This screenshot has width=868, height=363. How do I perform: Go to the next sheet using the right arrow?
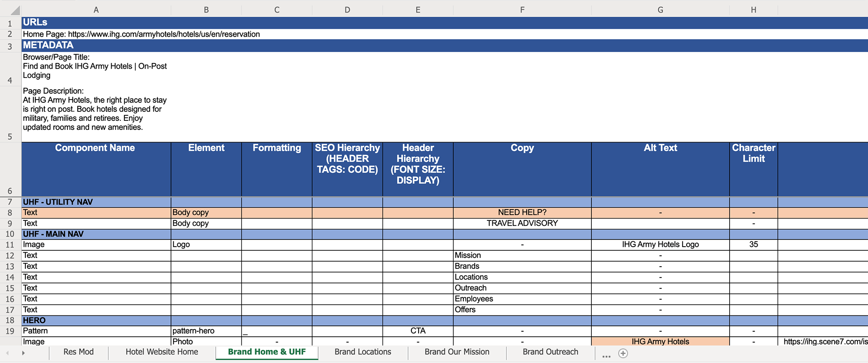pos(23,353)
